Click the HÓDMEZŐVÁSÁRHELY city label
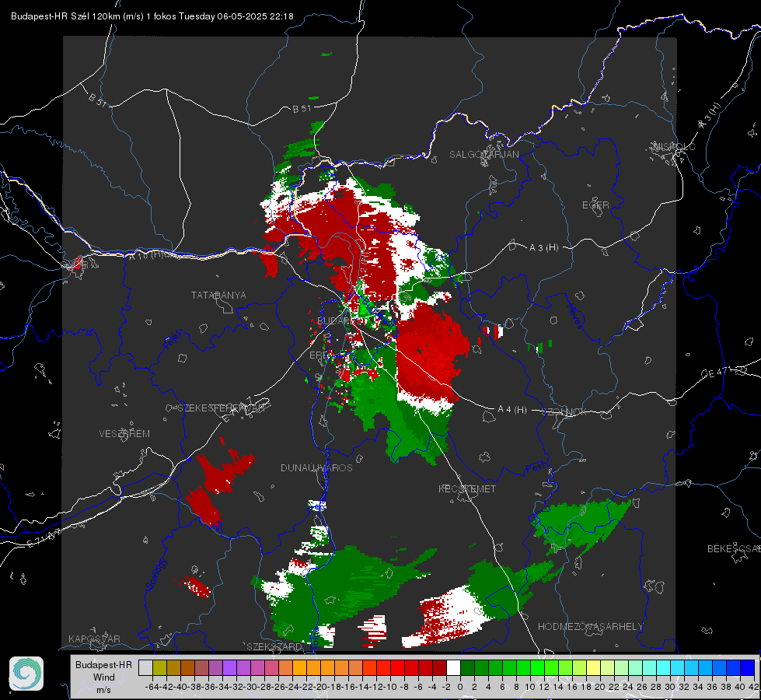Screen dimensions: 761x700 tap(590, 627)
